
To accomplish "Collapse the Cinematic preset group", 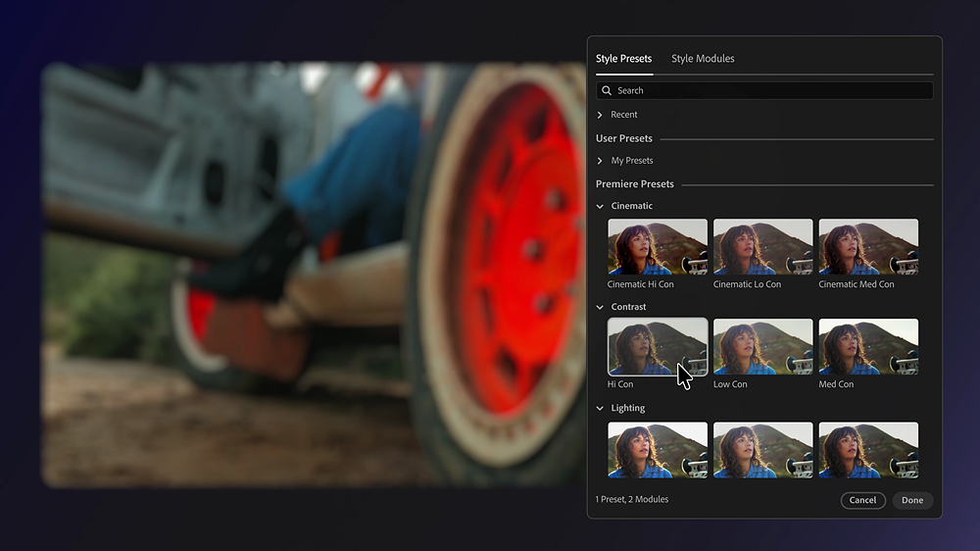I will click(601, 206).
